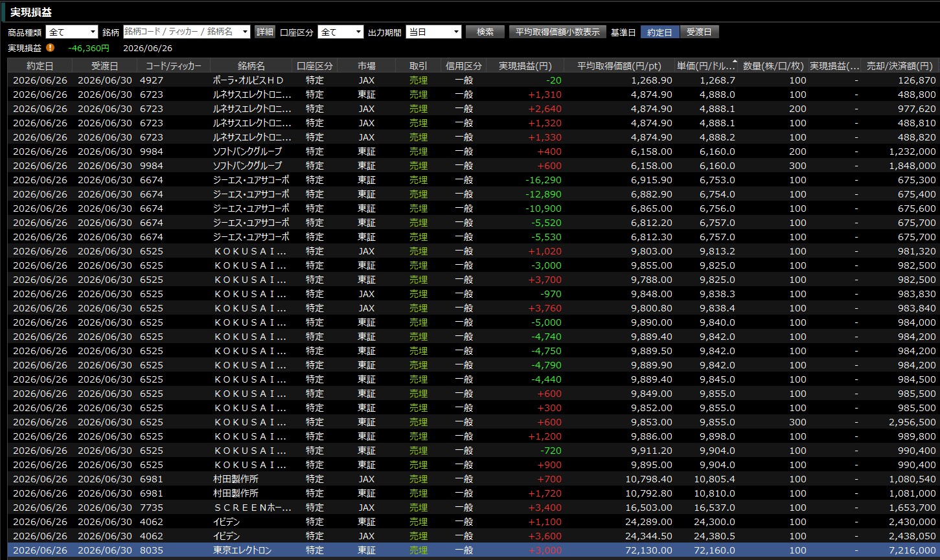Click the average cost cell 72,130.00
940x560 pixels.
(648, 550)
